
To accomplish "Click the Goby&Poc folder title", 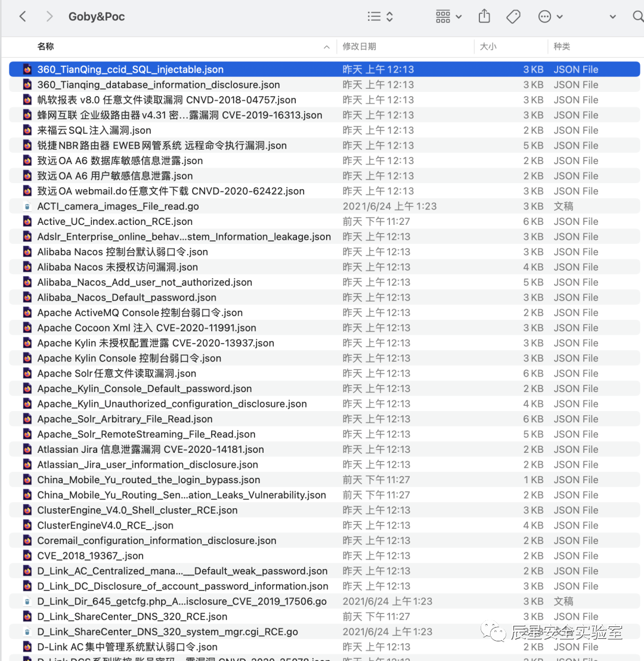I will click(x=97, y=17).
